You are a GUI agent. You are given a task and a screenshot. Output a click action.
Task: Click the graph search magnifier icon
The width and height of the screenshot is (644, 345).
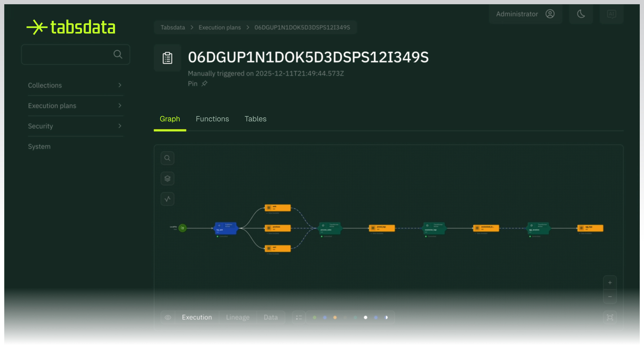pos(167,158)
